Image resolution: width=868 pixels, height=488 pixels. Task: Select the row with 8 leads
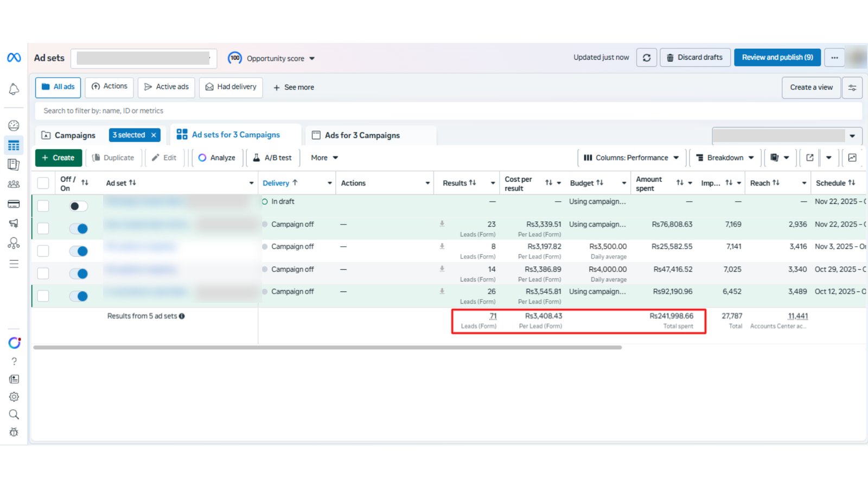[x=43, y=251]
